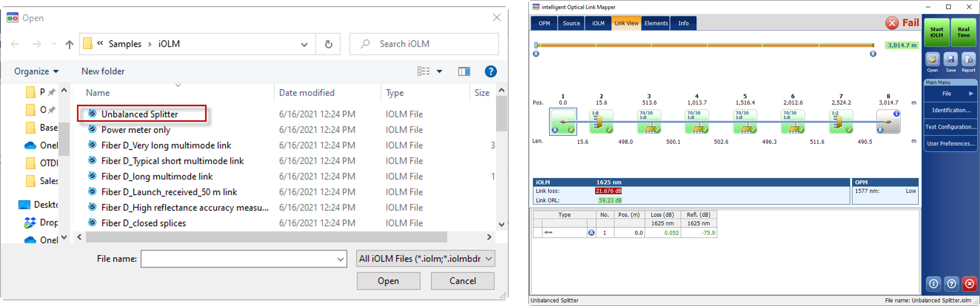980x306 pixels.
Task: Open the Organize menu
Action: tap(36, 72)
